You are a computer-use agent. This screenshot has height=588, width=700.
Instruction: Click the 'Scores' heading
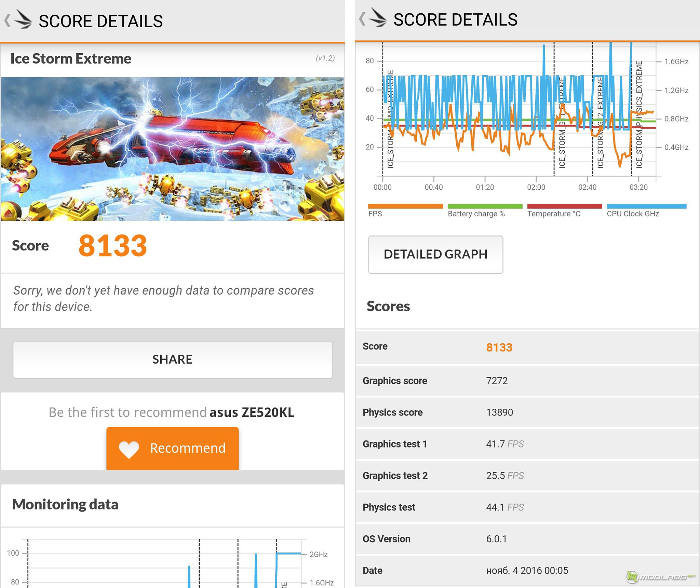coord(388,306)
